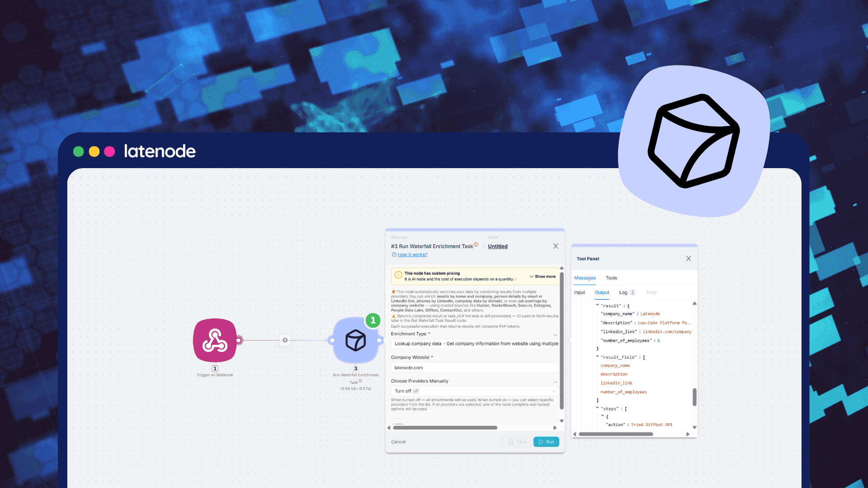Open the Log tab in Tool Panel
The height and width of the screenshot is (488, 868).
tap(623, 292)
